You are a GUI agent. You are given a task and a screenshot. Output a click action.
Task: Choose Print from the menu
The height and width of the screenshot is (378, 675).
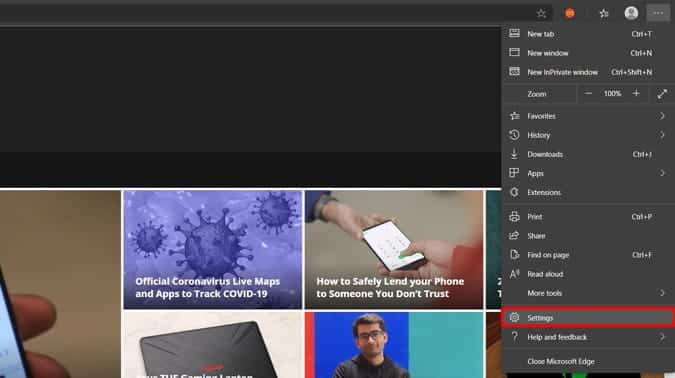tap(588, 217)
